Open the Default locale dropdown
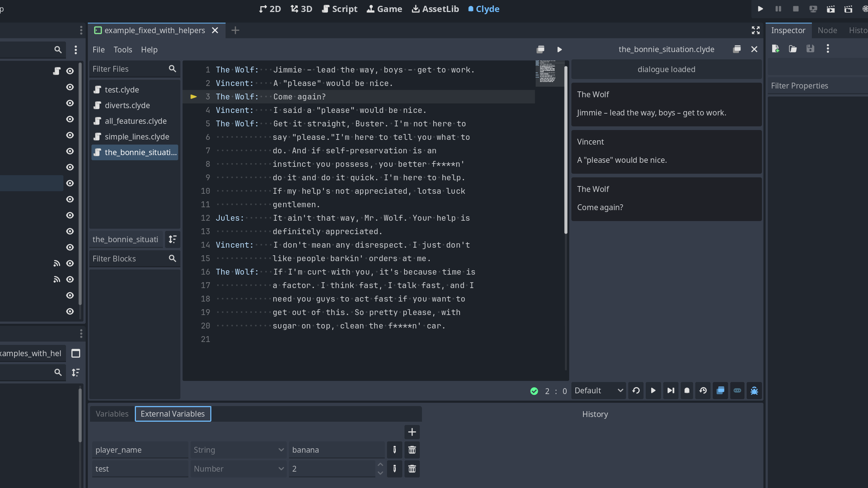868x488 pixels. [599, 390]
